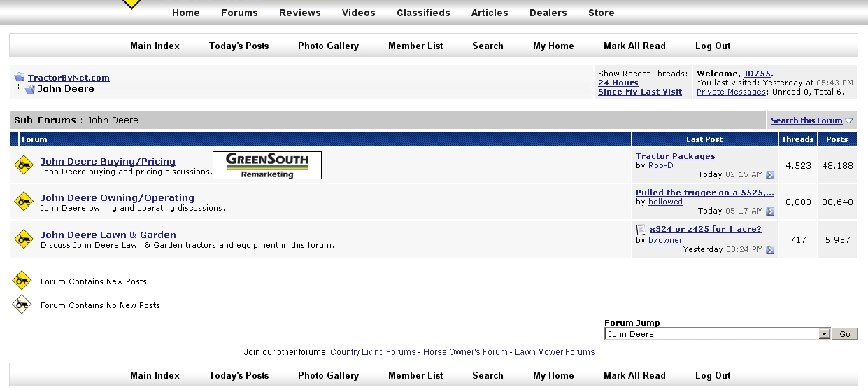Open the Home menu item
Screen dimensions: 868x390
[186, 13]
